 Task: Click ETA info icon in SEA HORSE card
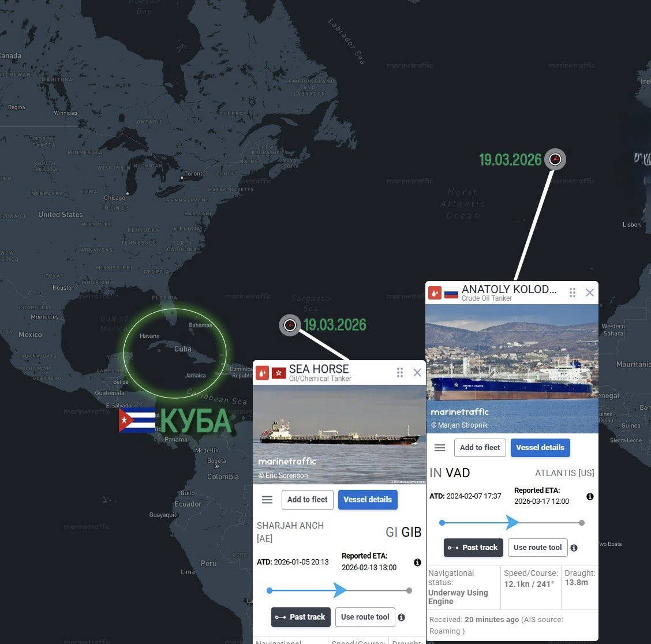[x=417, y=562]
